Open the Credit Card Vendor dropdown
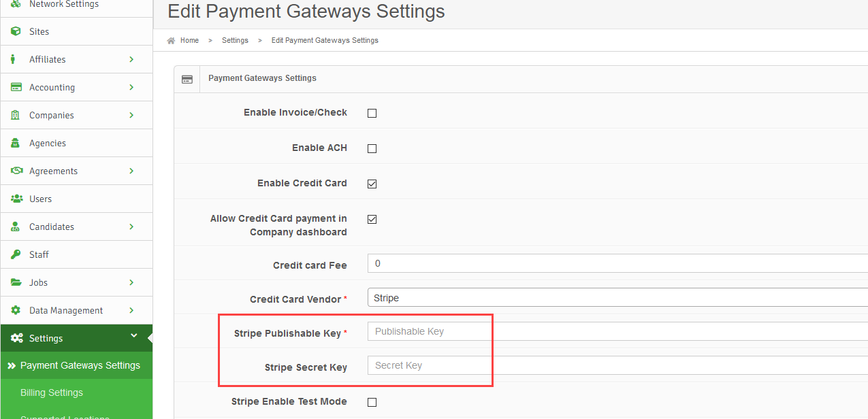Image resolution: width=868 pixels, height=419 pixels. tap(617, 298)
